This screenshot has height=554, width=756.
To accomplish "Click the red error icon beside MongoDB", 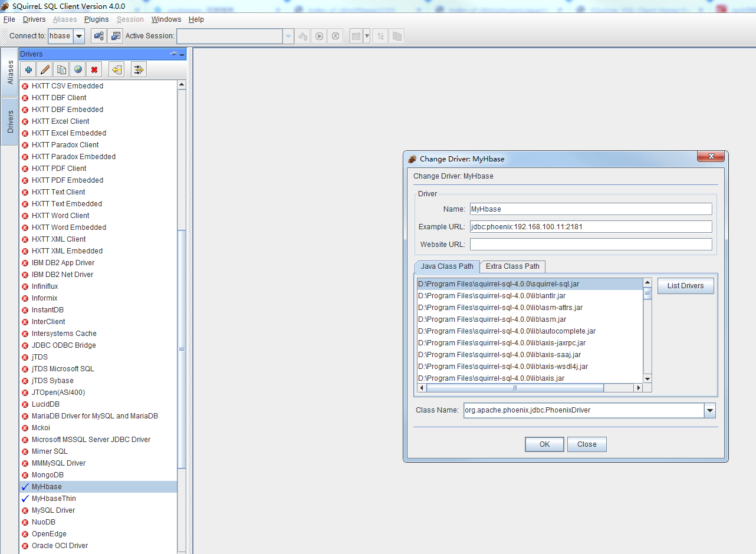I will pos(25,475).
